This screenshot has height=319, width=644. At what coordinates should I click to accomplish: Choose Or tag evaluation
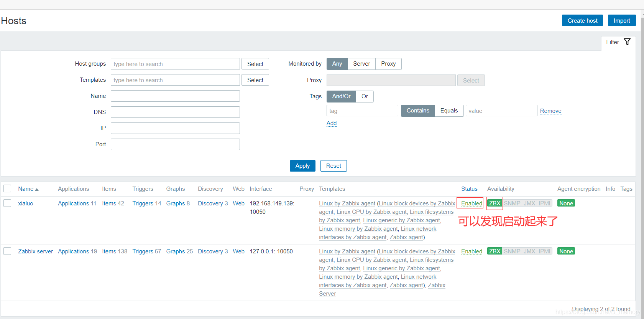(x=365, y=96)
